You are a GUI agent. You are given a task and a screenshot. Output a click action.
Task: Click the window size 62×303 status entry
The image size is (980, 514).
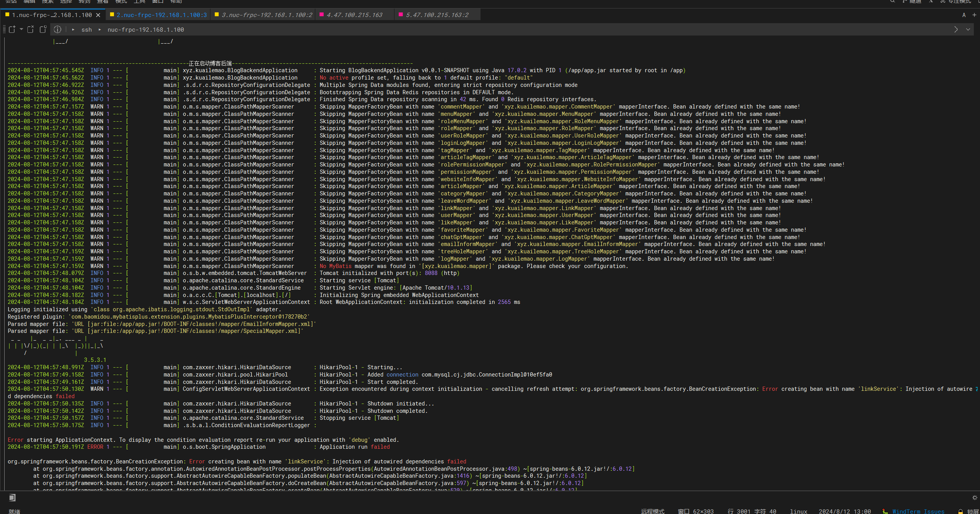coord(696,511)
